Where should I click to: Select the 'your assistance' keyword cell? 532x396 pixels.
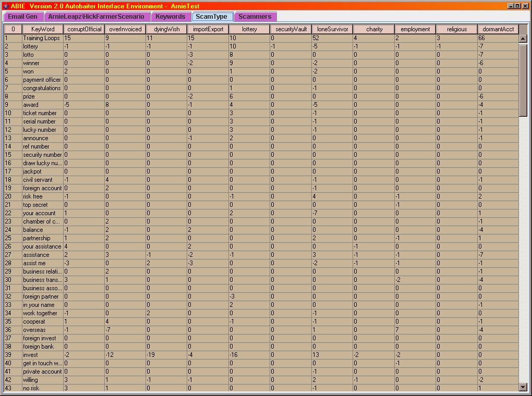[x=43, y=246]
